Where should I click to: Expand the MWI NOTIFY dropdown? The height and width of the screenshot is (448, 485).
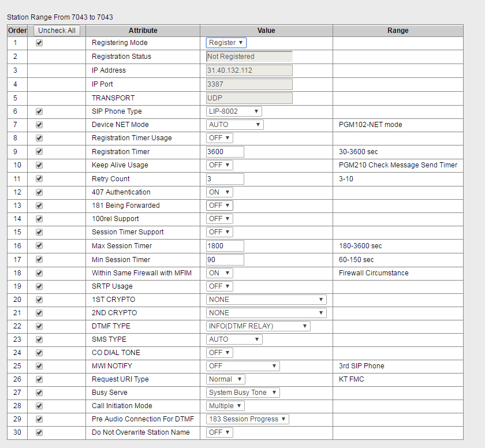pyautogui.click(x=243, y=366)
